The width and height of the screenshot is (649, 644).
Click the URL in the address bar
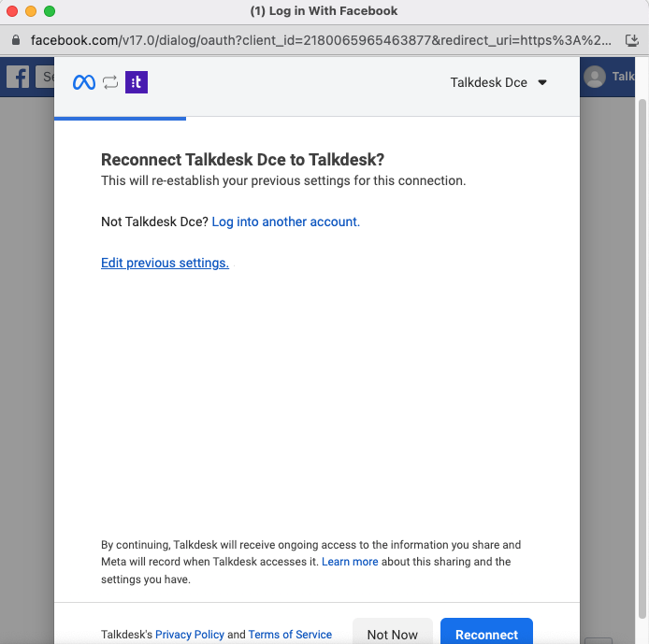tap(321, 40)
